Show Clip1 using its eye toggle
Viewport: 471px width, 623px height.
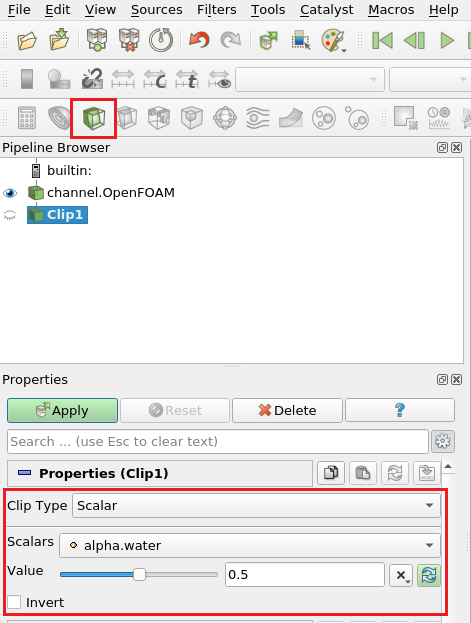[x=10, y=215]
